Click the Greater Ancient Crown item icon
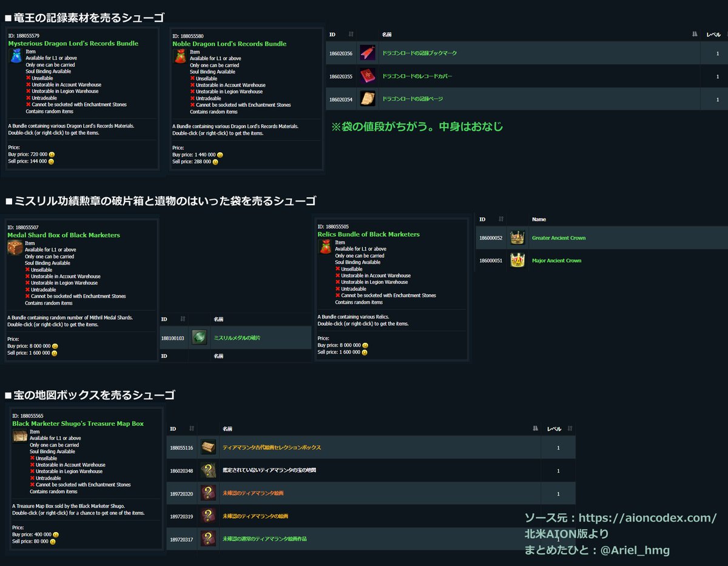This screenshot has height=566, width=728. tap(517, 237)
